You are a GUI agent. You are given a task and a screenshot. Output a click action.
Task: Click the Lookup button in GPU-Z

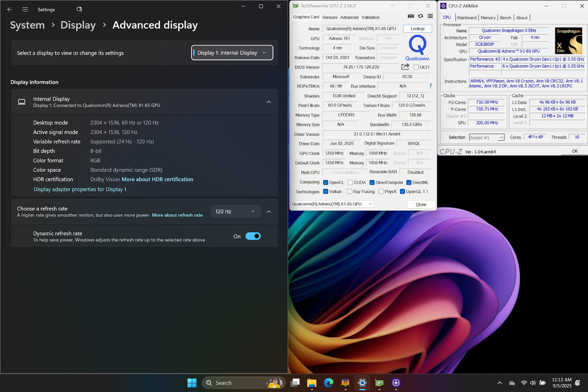(417, 29)
